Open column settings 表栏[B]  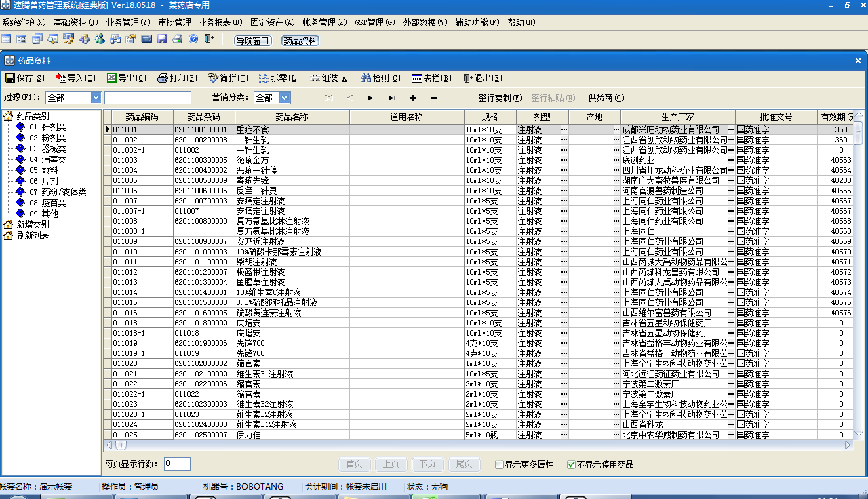(431, 78)
